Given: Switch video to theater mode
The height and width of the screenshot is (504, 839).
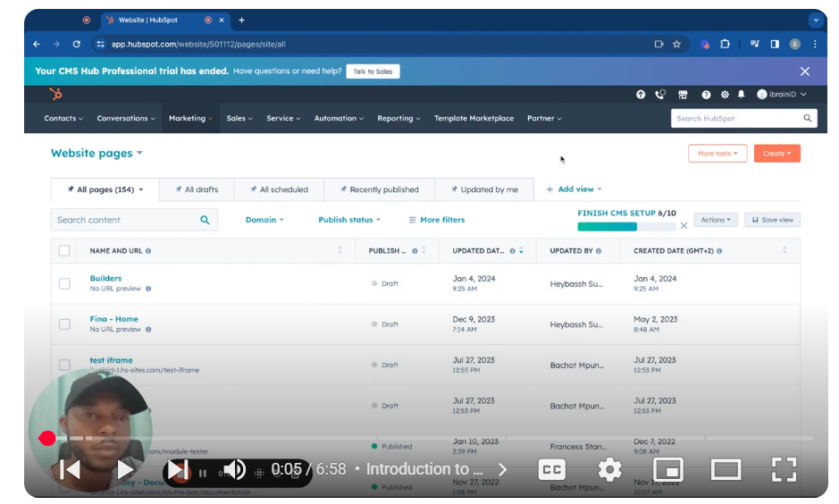Looking at the screenshot, I should point(726,470).
